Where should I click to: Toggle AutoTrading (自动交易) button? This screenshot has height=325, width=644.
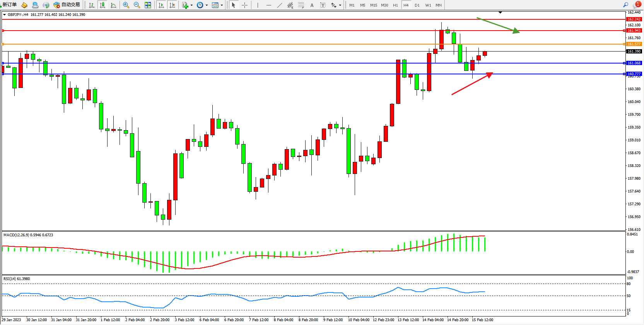(67, 5)
